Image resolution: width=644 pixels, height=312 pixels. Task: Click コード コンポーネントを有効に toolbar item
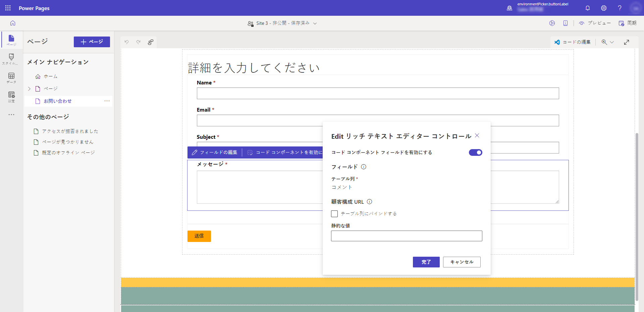pos(285,152)
